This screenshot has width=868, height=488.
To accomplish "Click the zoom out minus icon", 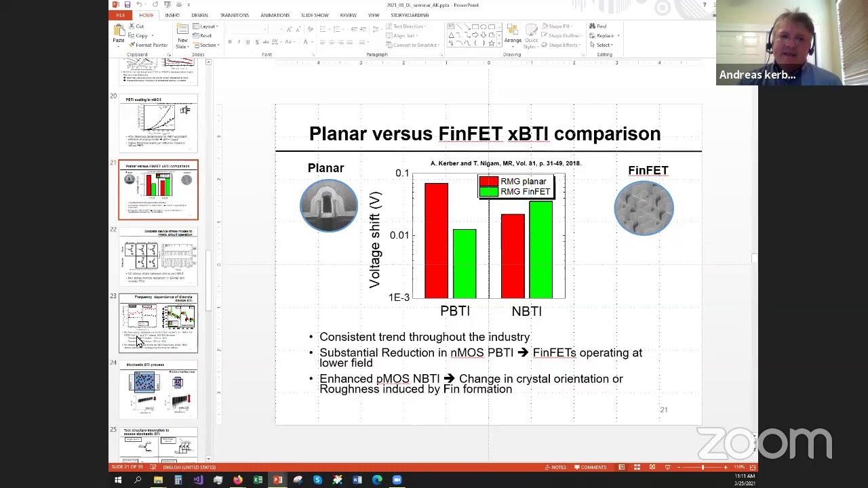I will pyautogui.click(x=680, y=467).
